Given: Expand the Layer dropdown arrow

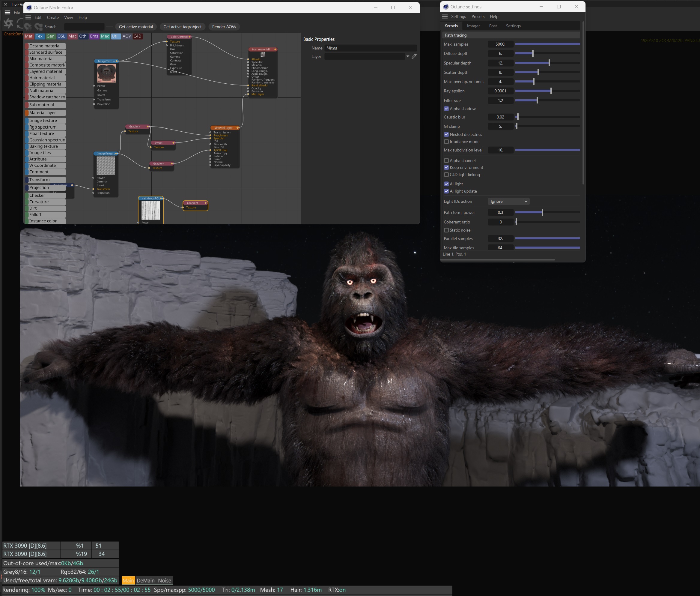Looking at the screenshot, I should (408, 56).
